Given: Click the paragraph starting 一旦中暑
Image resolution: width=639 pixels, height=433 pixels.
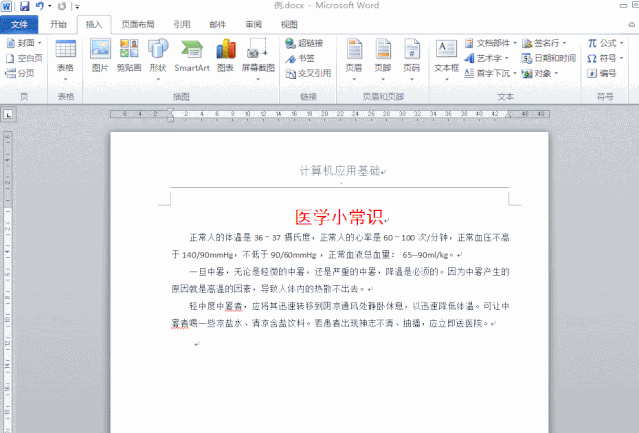Looking at the screenshot, I should coord(340,280).
